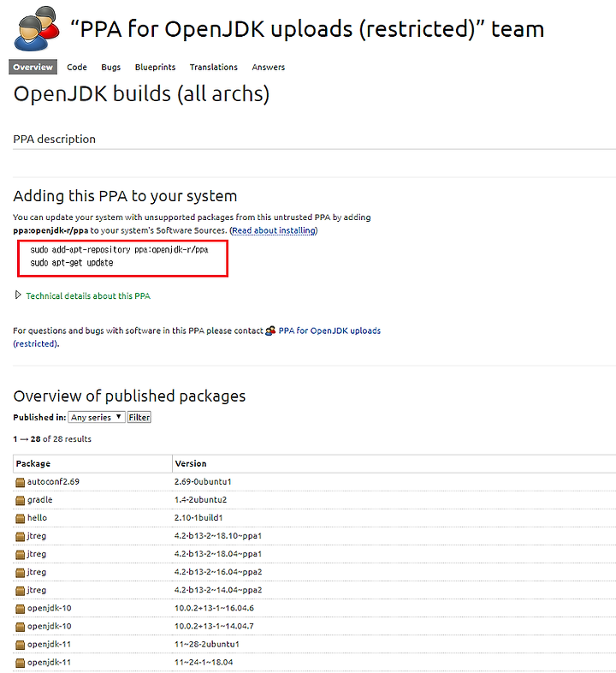Select the gradle package name
616x673 pixels.
(40, 499)
